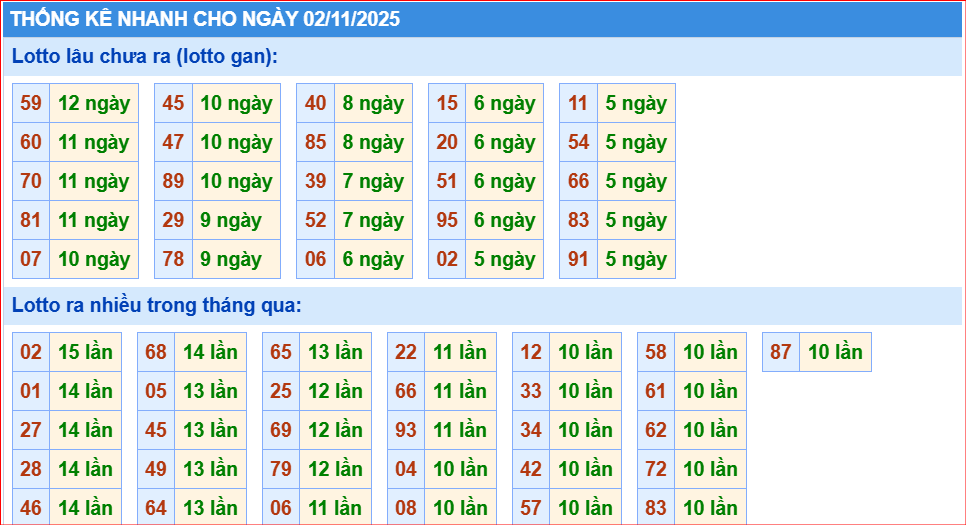Image resolution: width=966 pixels, height=525 pixels.
Task: Click number 59 in the lotto gan table
Action: click(31, 103)
